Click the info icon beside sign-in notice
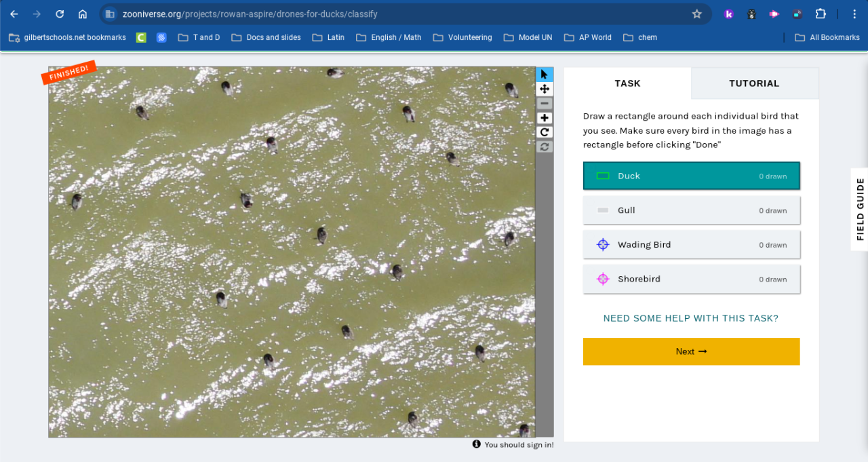The width and height of the screenshot is (868, 462). pyautogui.click(x=477, y=444)
